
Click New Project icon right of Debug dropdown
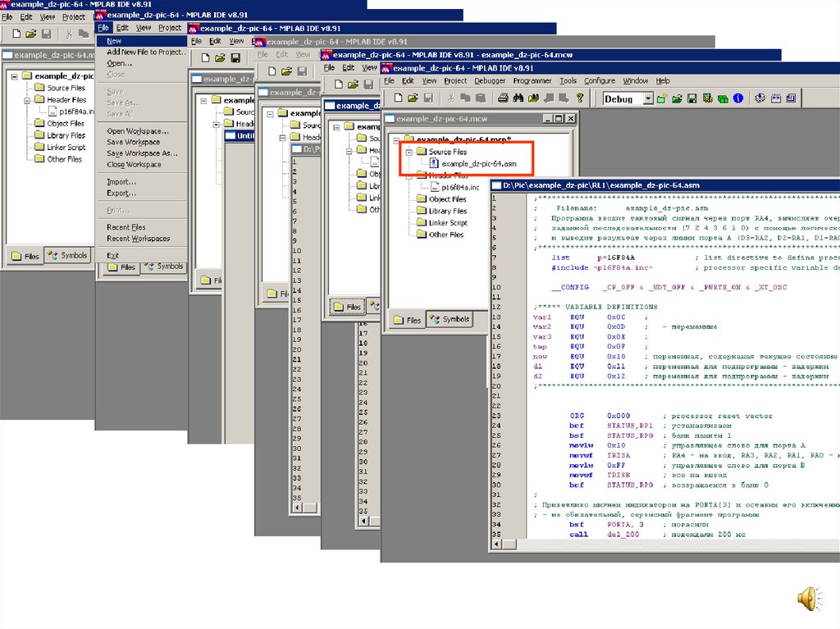(663, 98)
